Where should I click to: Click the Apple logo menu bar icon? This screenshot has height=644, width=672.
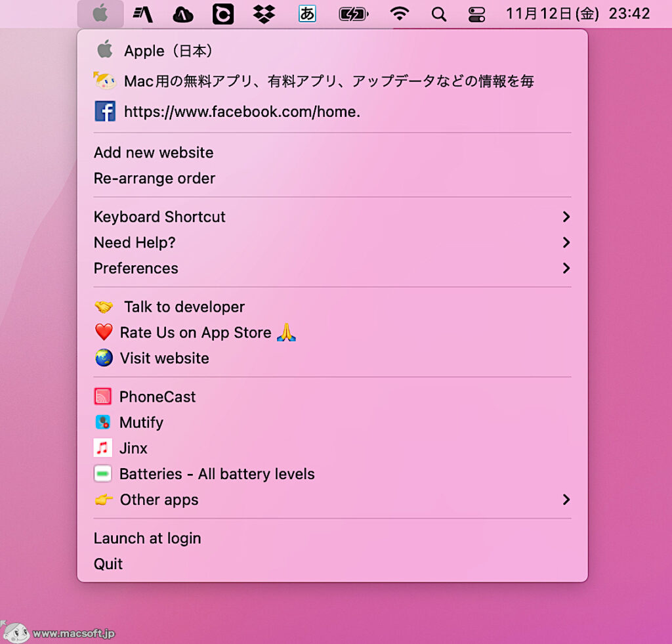[x=100, y=14]
